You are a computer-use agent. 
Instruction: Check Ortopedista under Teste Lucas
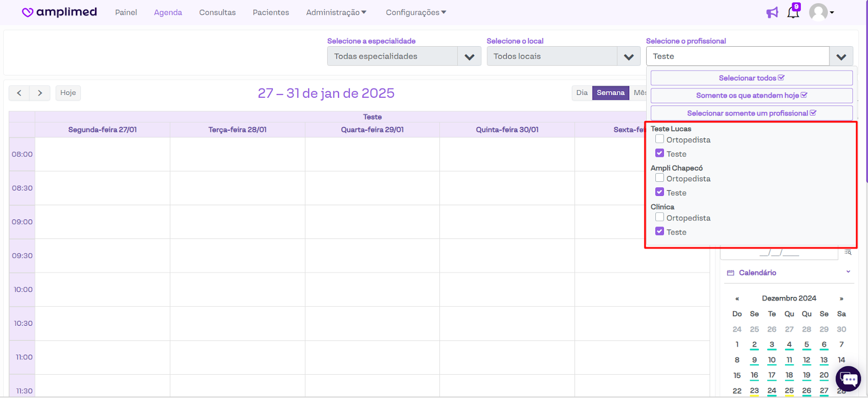tap(660, 139)
